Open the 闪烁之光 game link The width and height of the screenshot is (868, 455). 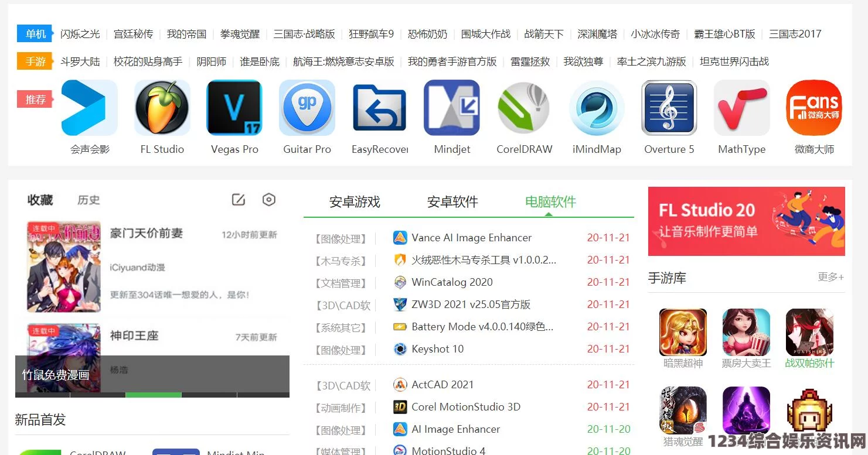[80, 34]
